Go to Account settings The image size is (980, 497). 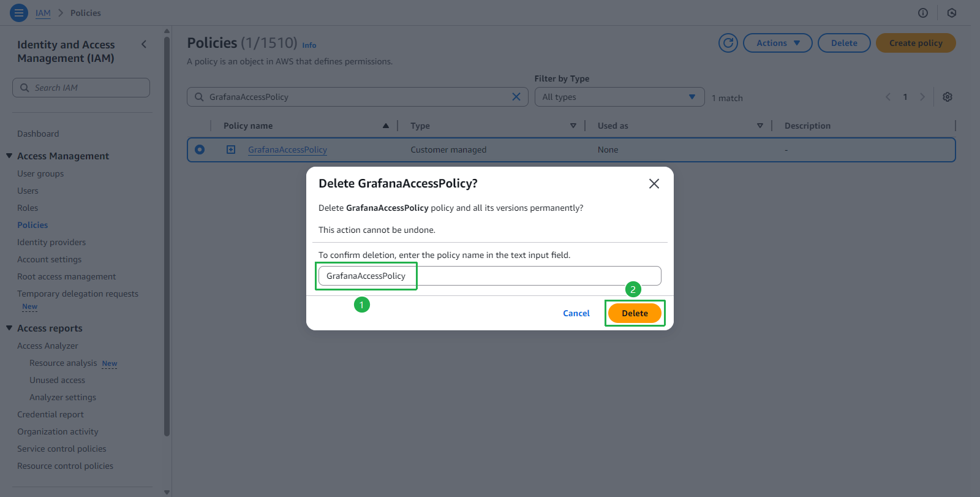[x=49, y=259]
